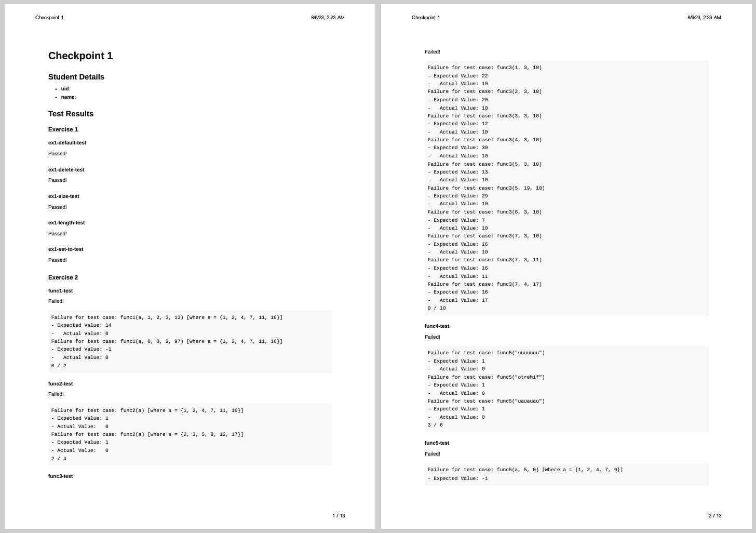Click the Exercise 1 section heading
The image size is (756, 533).
pyautogui.click(x=63, y=129)
